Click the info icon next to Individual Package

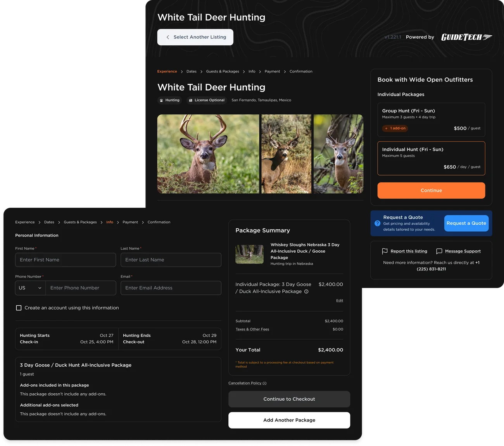point(306,291)
